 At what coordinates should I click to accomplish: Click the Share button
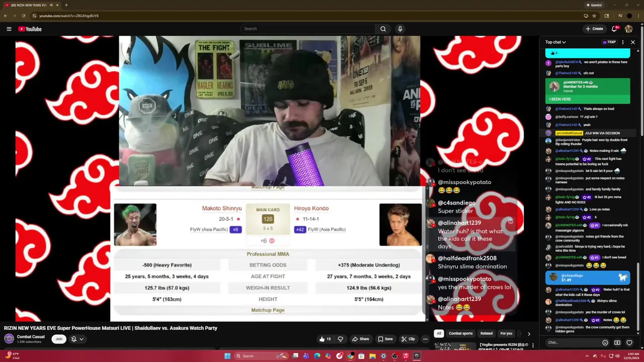pos(360,339)
